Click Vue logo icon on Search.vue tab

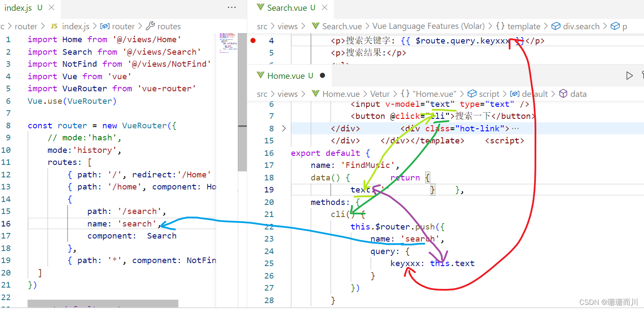pyautogui.click(x=260, y=7)
